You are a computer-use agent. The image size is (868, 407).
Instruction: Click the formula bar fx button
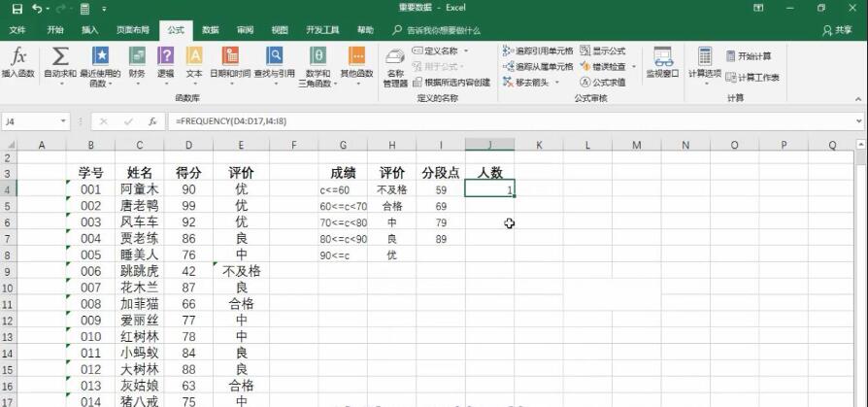tap(152, 121)
